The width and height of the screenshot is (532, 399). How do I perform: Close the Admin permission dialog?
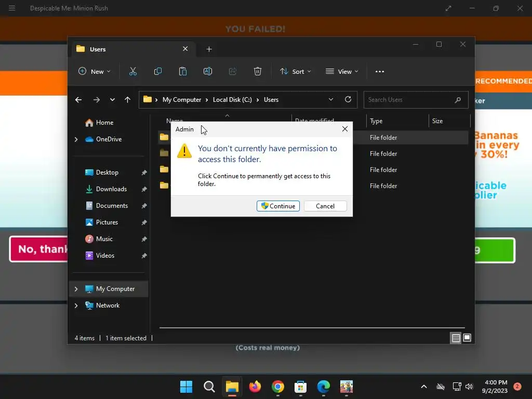(345, 129)
